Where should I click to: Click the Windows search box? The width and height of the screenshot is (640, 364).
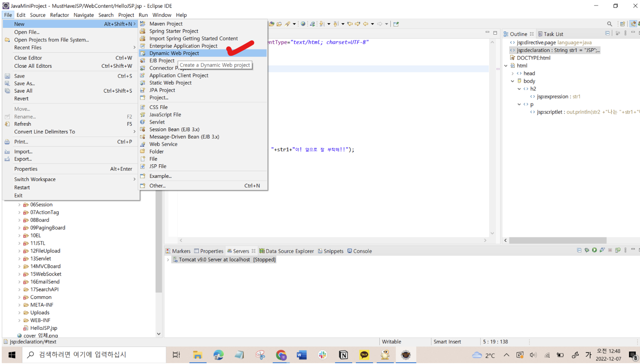94,355
